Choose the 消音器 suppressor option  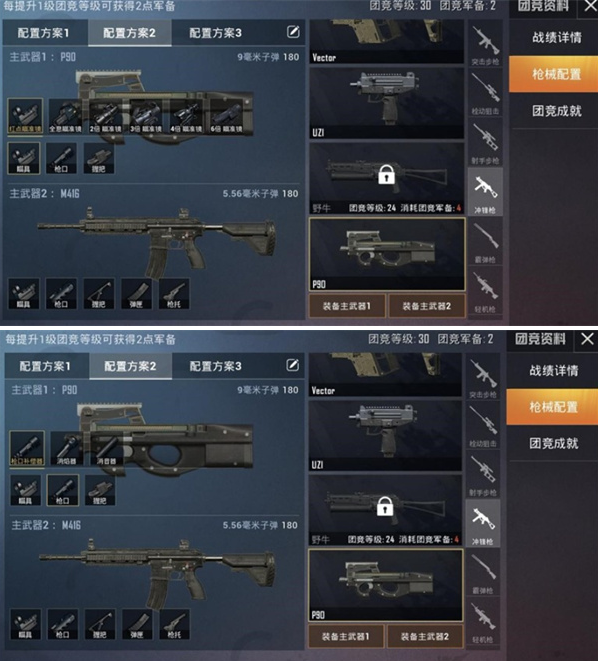(x=106, y=448)
